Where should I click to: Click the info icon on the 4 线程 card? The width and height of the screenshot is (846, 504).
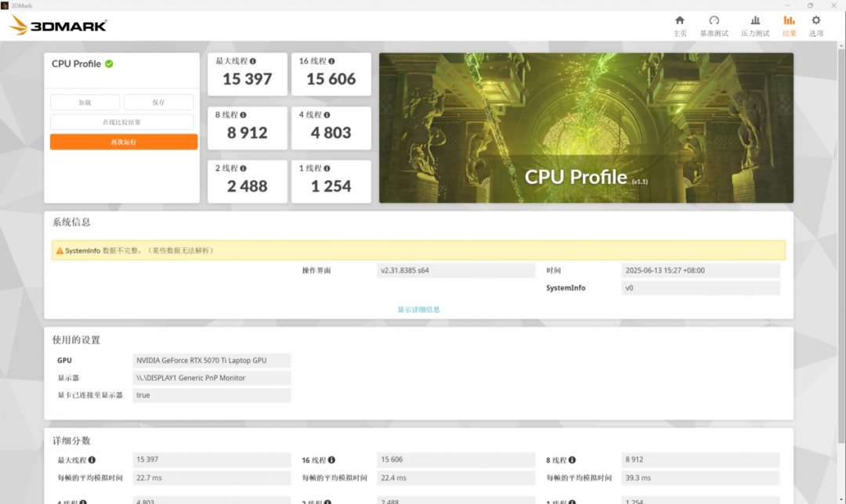327,115
